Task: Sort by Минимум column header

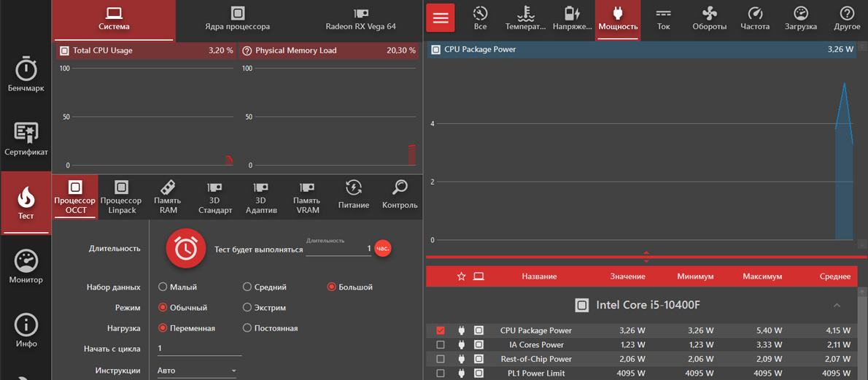Action: click(x=695, y=276)
